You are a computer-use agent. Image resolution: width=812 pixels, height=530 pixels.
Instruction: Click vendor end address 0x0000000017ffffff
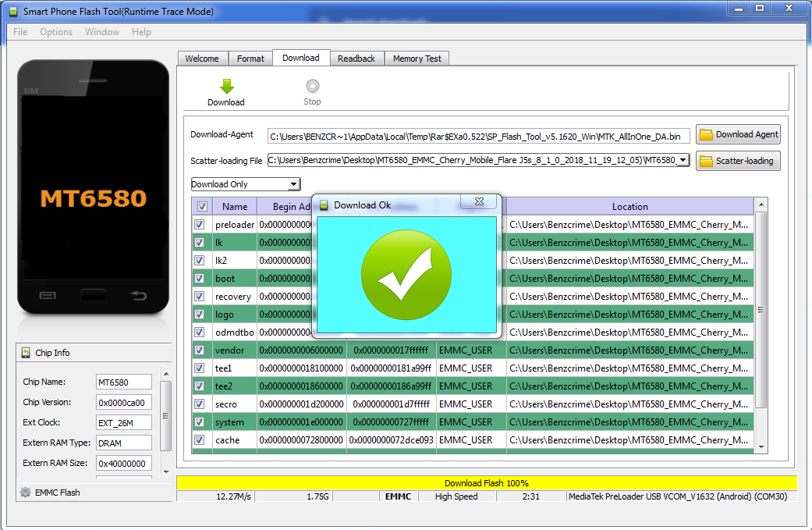coord(391,350)
